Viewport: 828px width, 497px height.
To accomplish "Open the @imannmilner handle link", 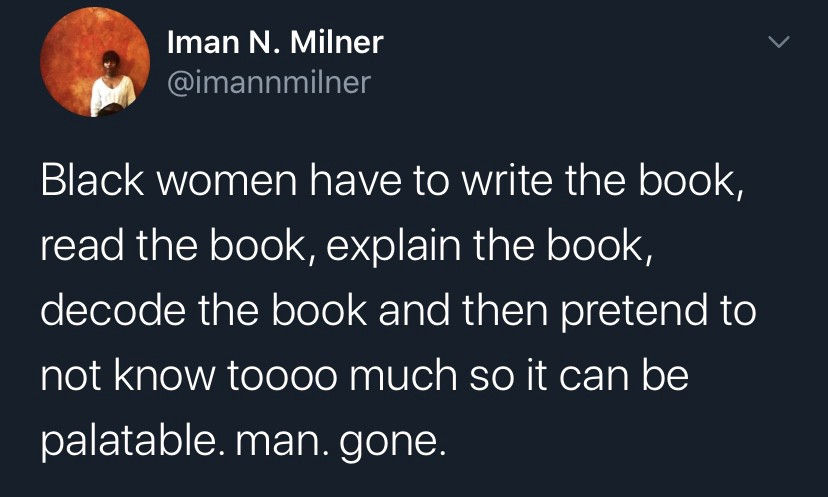I will point(269,83).
